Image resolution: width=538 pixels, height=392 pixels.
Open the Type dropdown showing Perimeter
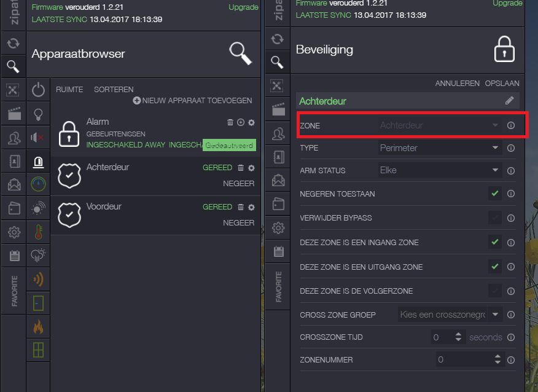(439, 148)
